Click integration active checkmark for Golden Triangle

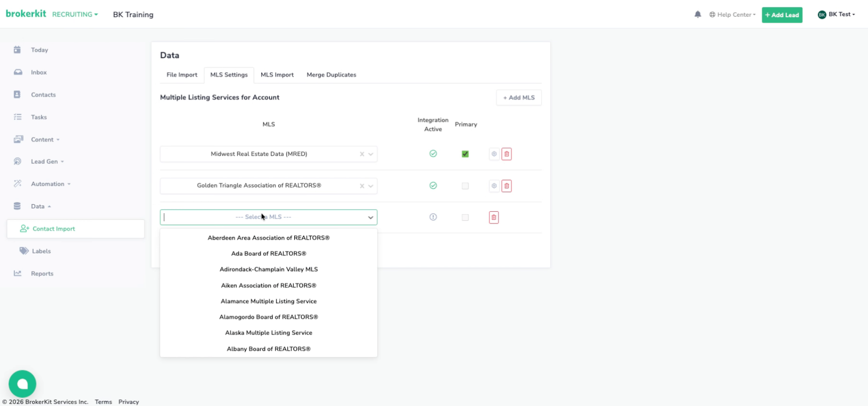point(433,185)
